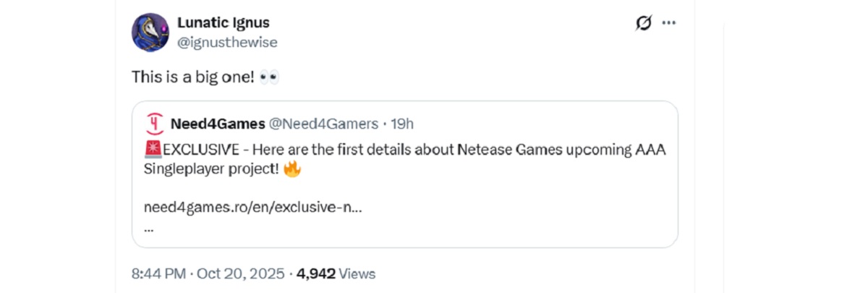
Task: Click the Lunatic Ignus display name
Action: [x=223, y=22]
